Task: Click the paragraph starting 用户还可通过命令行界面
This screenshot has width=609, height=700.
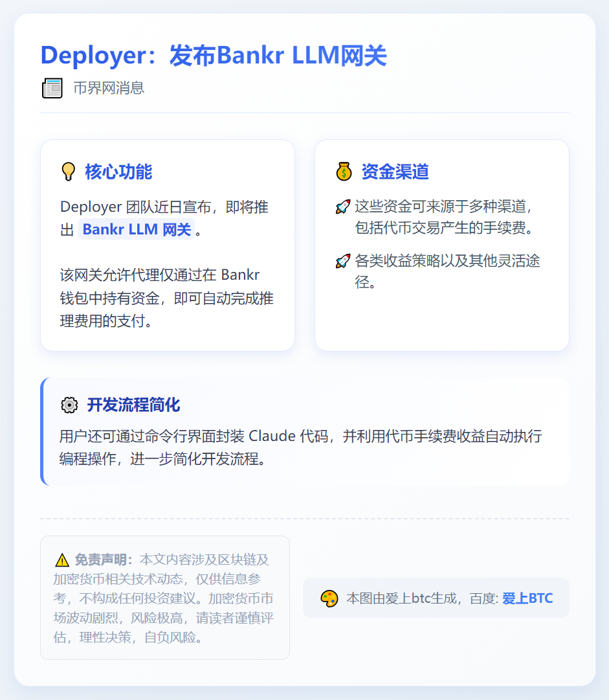Action: tap(300, 447)
